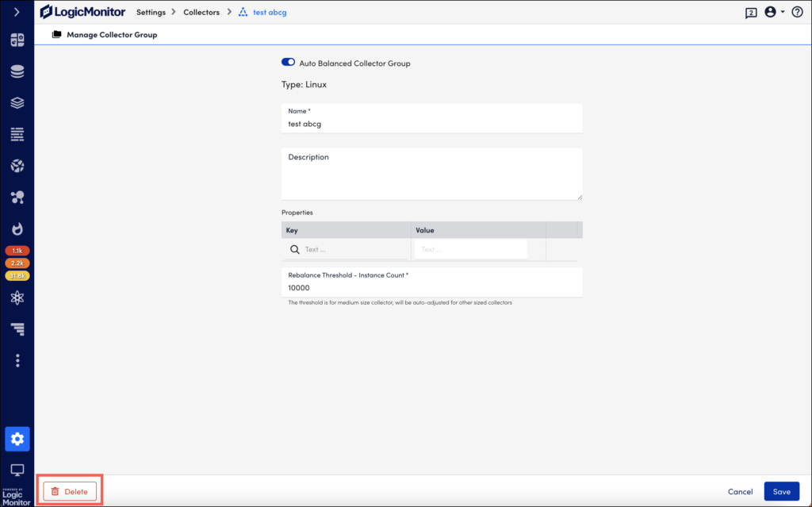Select the Resources database icon in sidebar

(17, 71)
